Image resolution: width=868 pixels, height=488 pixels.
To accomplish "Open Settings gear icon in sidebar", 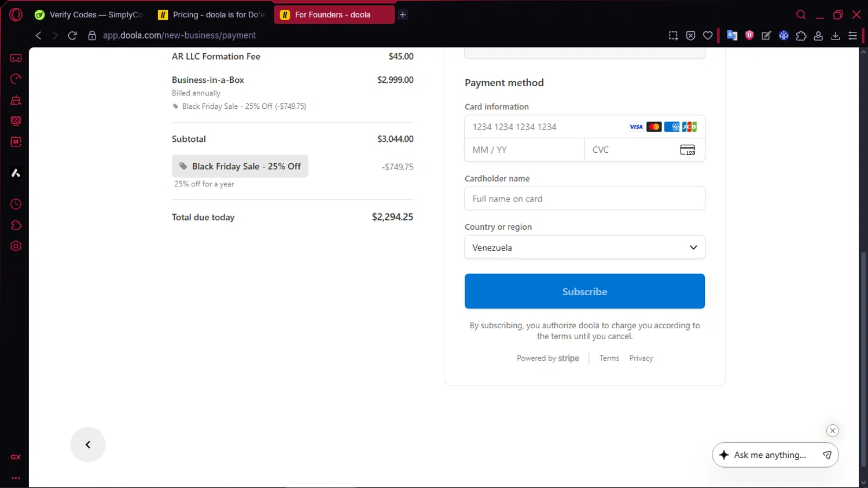I will pos(16,246).
